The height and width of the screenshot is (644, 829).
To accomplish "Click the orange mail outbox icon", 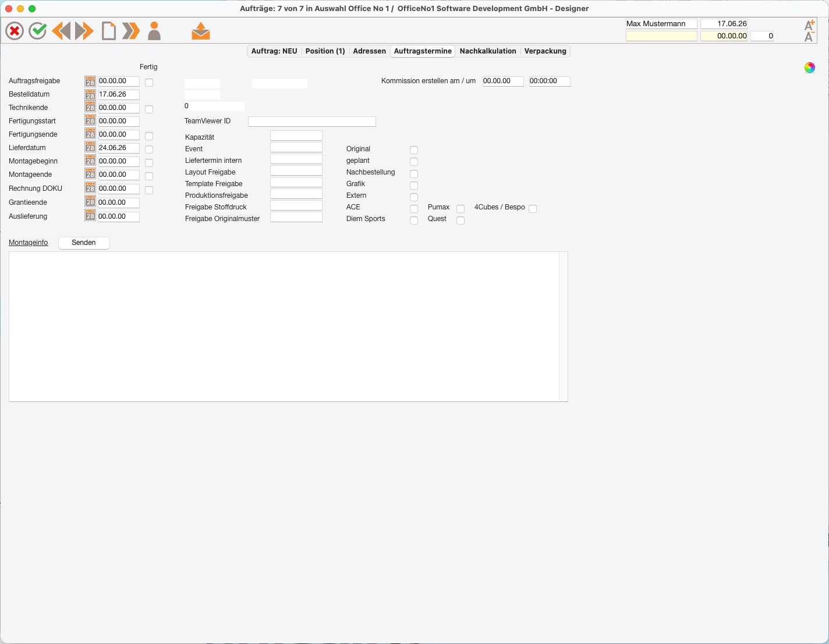I will coord(201,31).
